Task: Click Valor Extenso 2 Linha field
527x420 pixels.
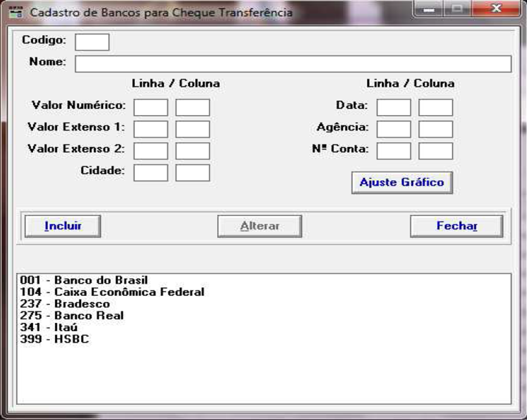Action: coord(151,151)
